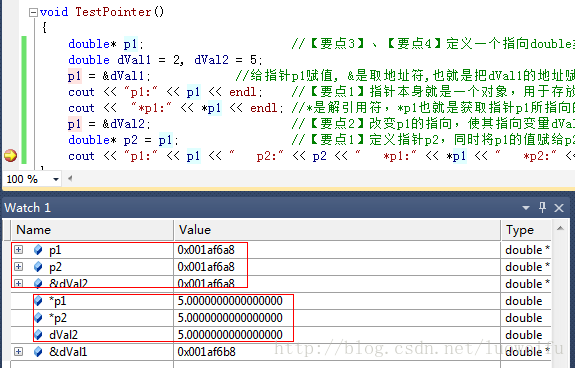The height and width of the screenshot is (368, 575).
Task: Click value 0x001af6a8 in the p2 row
Action: 206,267
